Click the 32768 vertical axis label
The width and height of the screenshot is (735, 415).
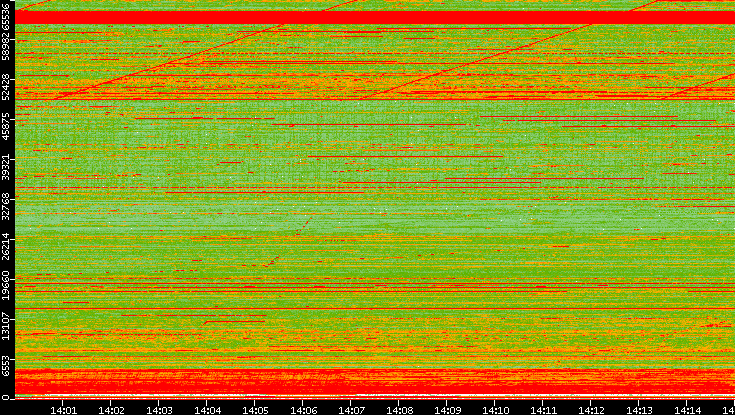tap(6, 206)
